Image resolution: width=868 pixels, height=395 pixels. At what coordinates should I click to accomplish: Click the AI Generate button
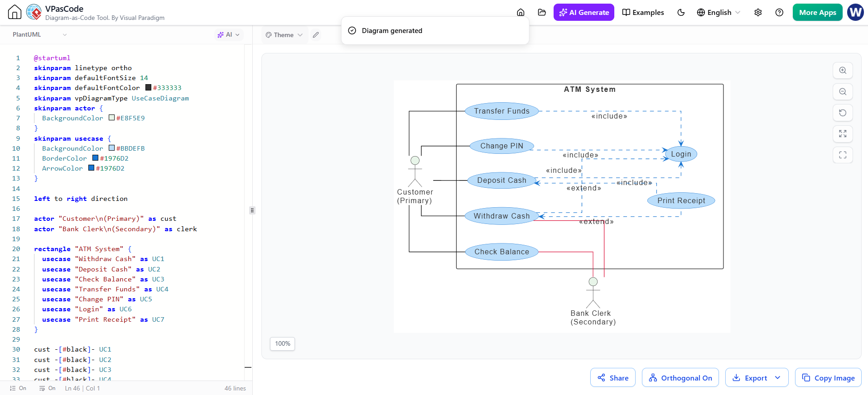(x=583, y=12)
